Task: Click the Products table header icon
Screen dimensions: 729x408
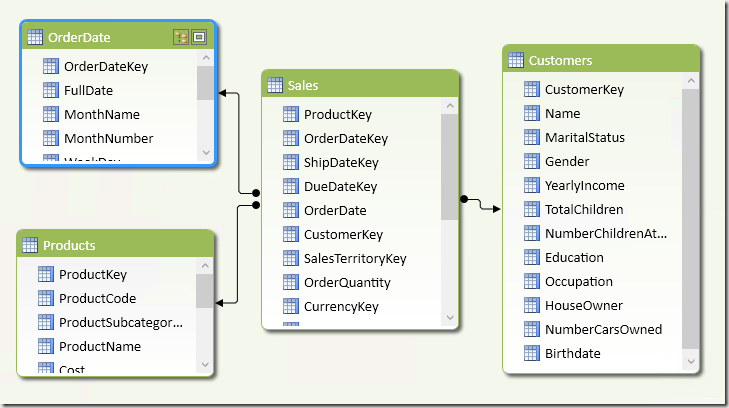Action: click(x=30, y=245)
